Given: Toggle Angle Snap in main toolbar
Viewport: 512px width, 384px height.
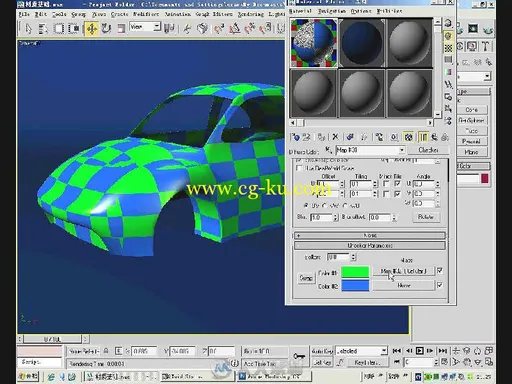Looking at the screenshot, I should pyautogui.click(x=235, y=29).
